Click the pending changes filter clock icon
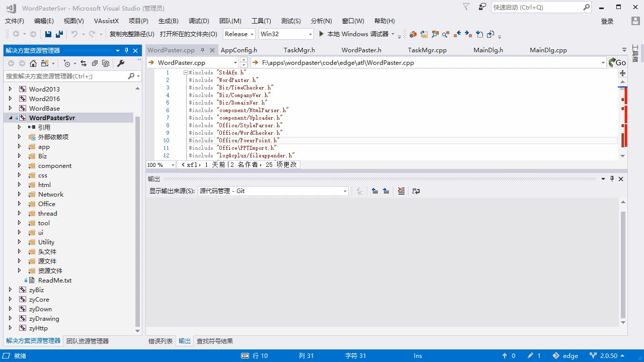 (67, 63)
